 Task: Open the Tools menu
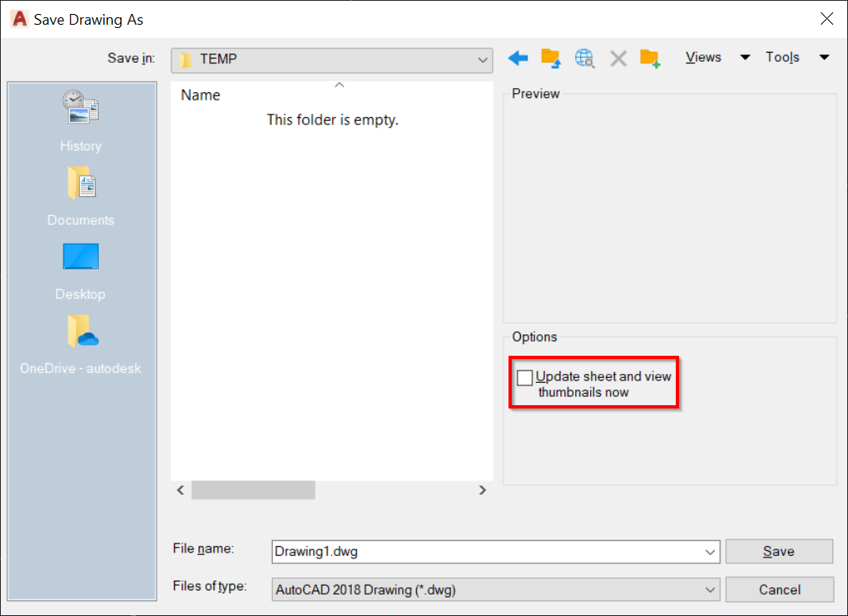click(782, 57)
